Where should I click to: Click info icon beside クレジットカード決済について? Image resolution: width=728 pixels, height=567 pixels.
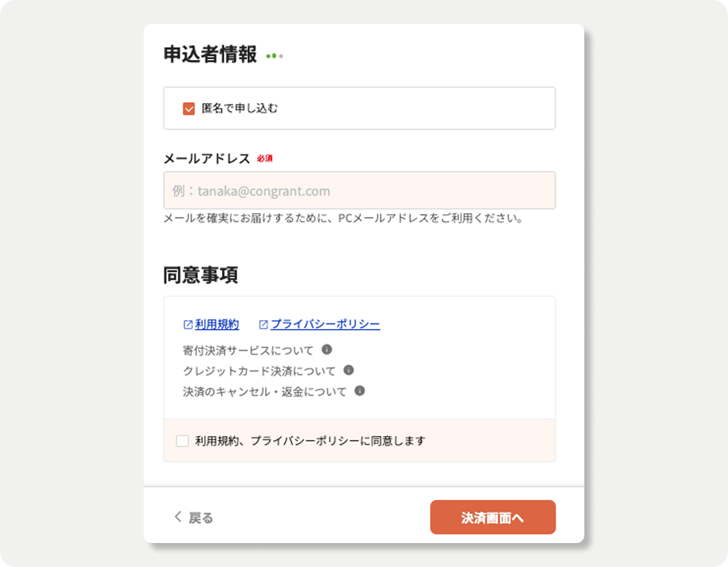click(x=349, y=370)
